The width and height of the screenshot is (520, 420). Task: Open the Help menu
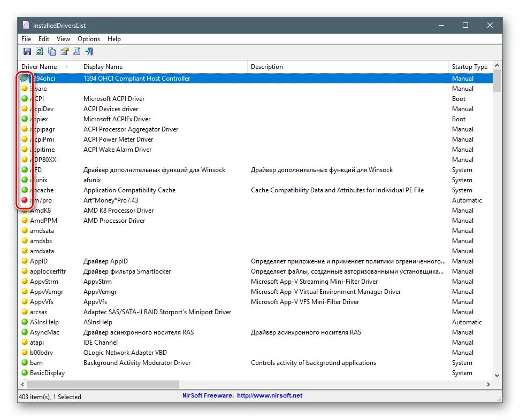coord(114,39)
